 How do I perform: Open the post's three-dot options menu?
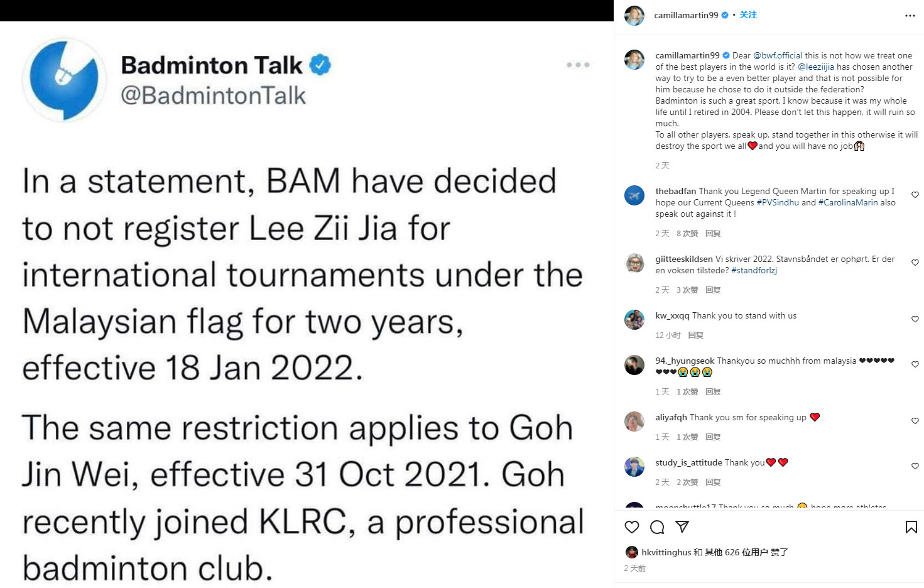pos(910,16)
